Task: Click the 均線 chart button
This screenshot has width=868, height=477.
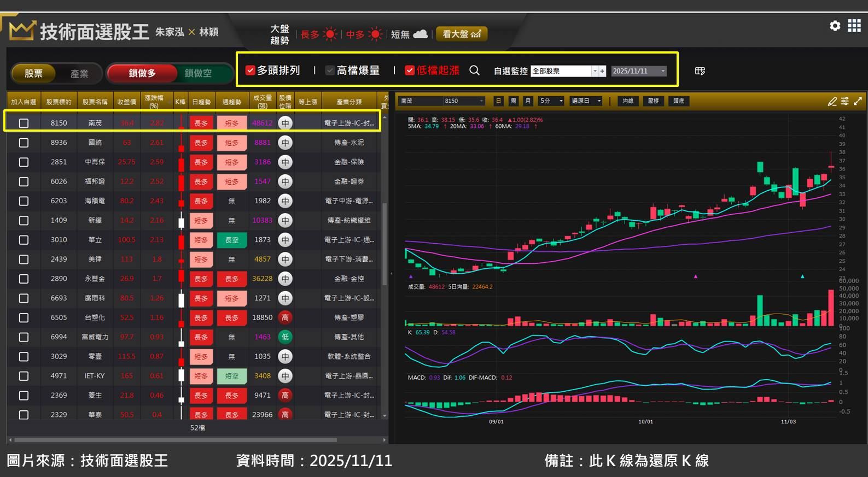Action: click(x=628, y=101)
